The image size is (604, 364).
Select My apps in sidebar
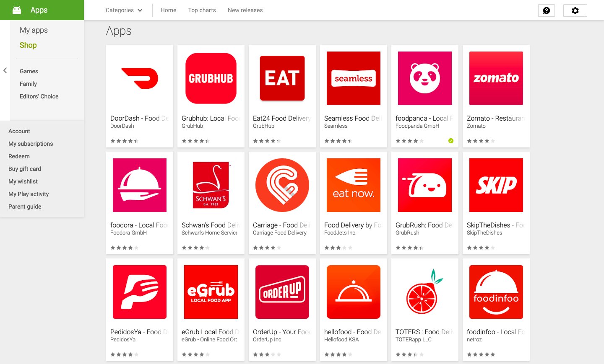34,30
